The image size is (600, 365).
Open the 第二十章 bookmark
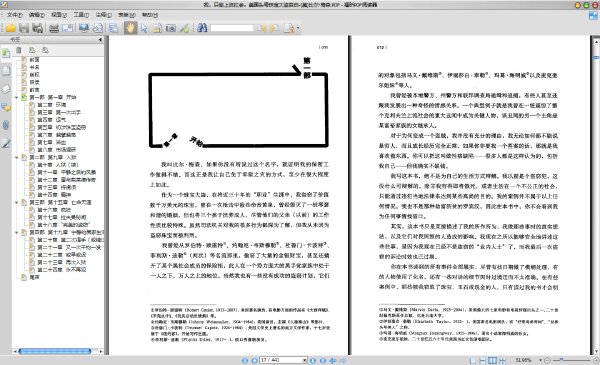click(70, 240)
